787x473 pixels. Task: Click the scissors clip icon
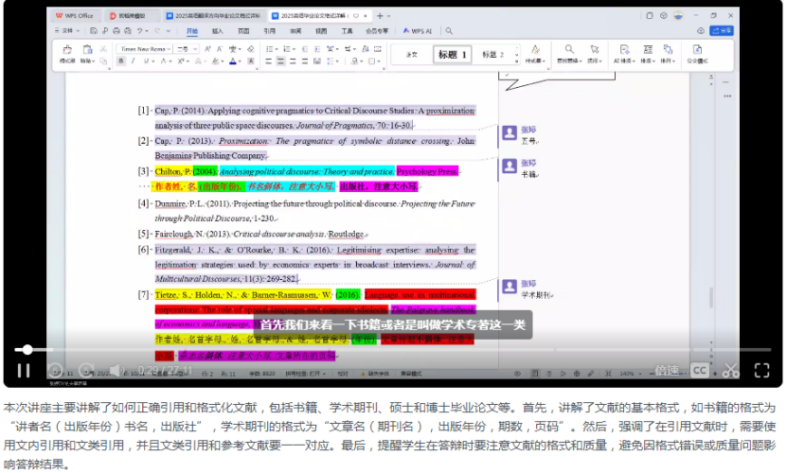(731, 371)
